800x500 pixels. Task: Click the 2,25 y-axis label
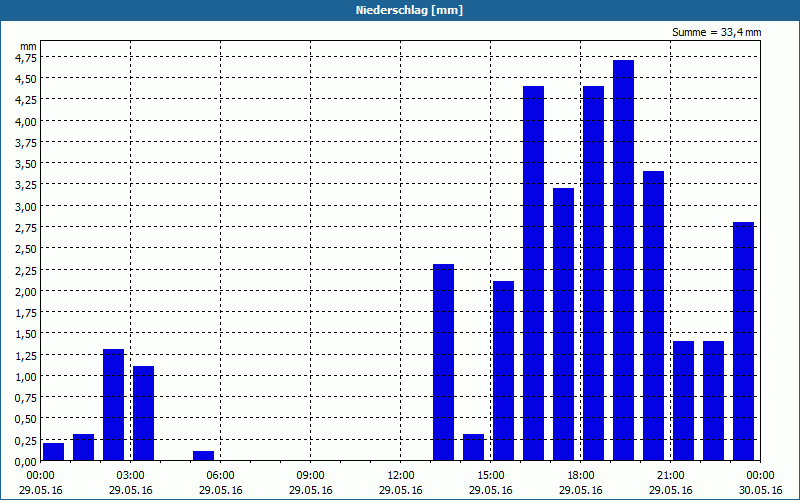(26, 270)
